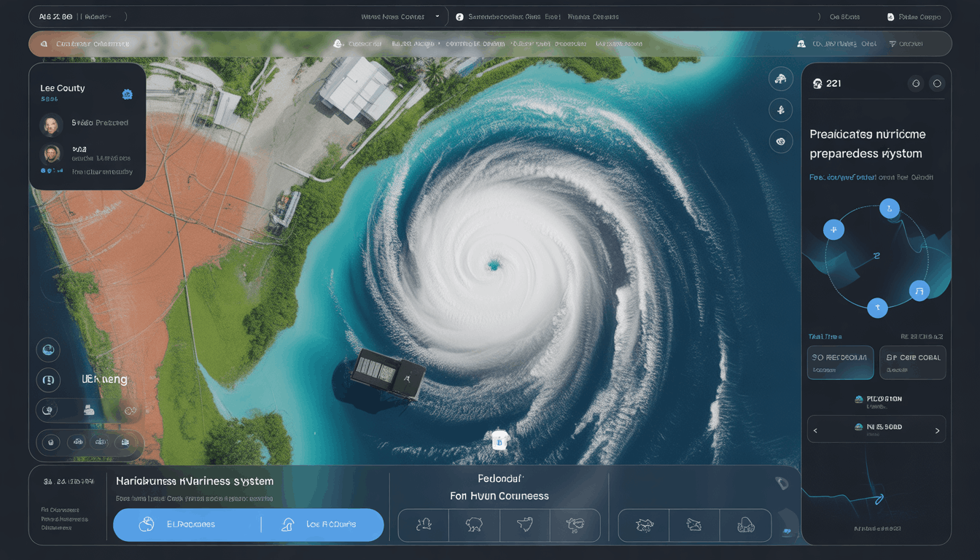Toggle the first small icon in the rounded group

(x=50, y=441)
